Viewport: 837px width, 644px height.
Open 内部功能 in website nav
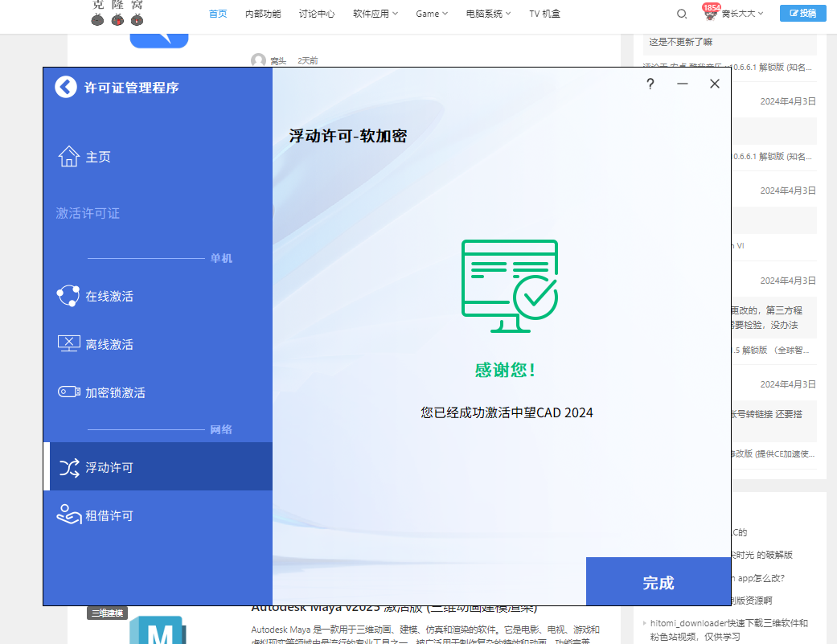click(263, 14)
